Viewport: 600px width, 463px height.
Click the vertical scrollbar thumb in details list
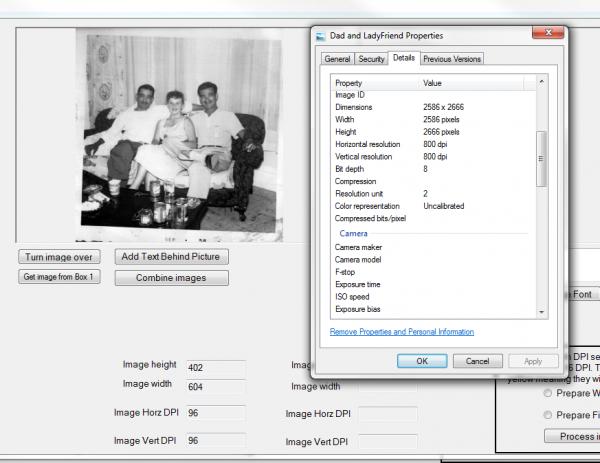click(x=541, y=158)
